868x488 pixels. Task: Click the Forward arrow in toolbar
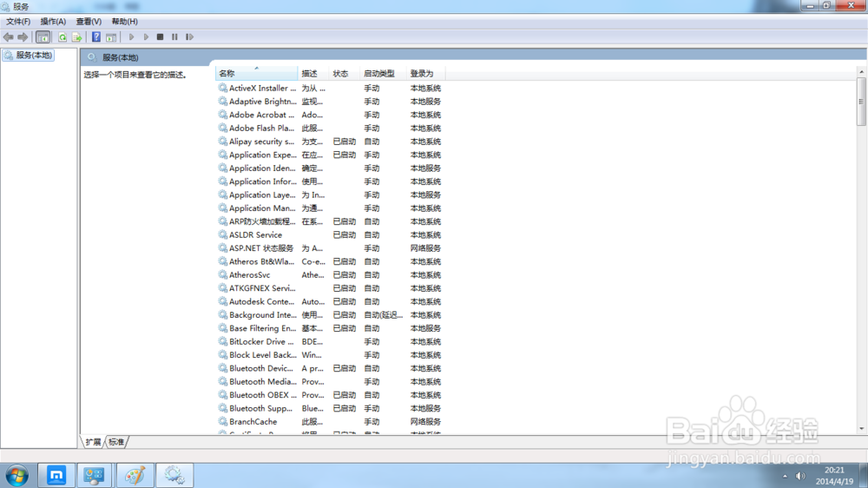[23, 37]
